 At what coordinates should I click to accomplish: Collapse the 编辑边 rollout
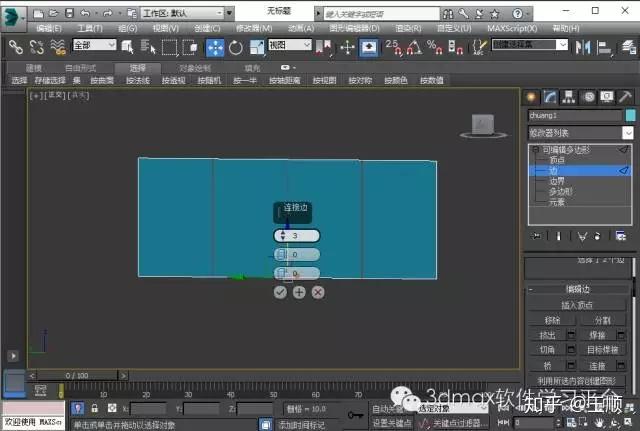[x=578, y=289]
